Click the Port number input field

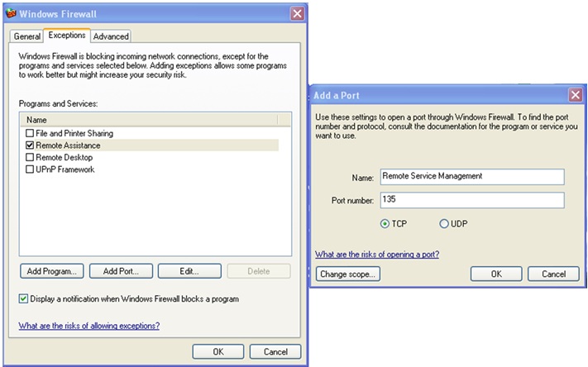472,200
